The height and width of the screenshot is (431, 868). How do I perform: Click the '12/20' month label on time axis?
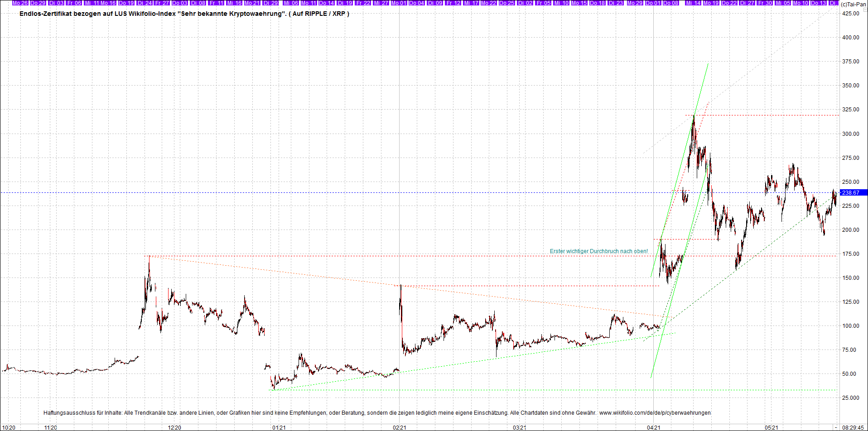point(174,427)
